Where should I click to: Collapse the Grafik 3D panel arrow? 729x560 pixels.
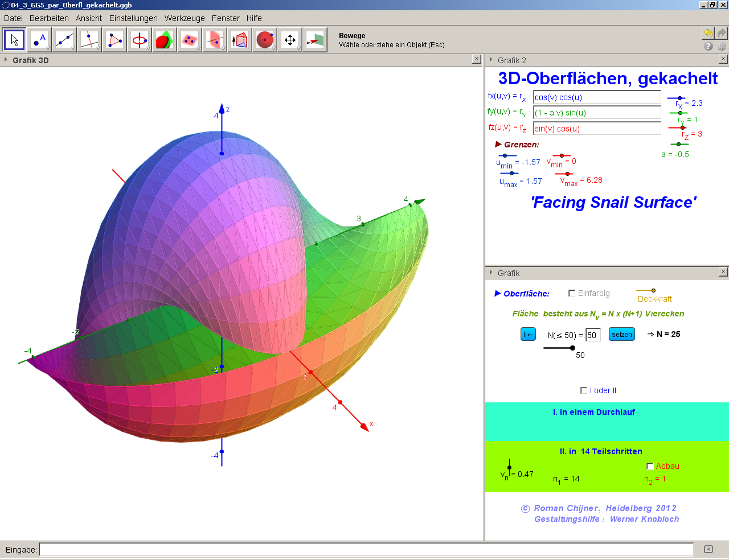click(6, 60)
